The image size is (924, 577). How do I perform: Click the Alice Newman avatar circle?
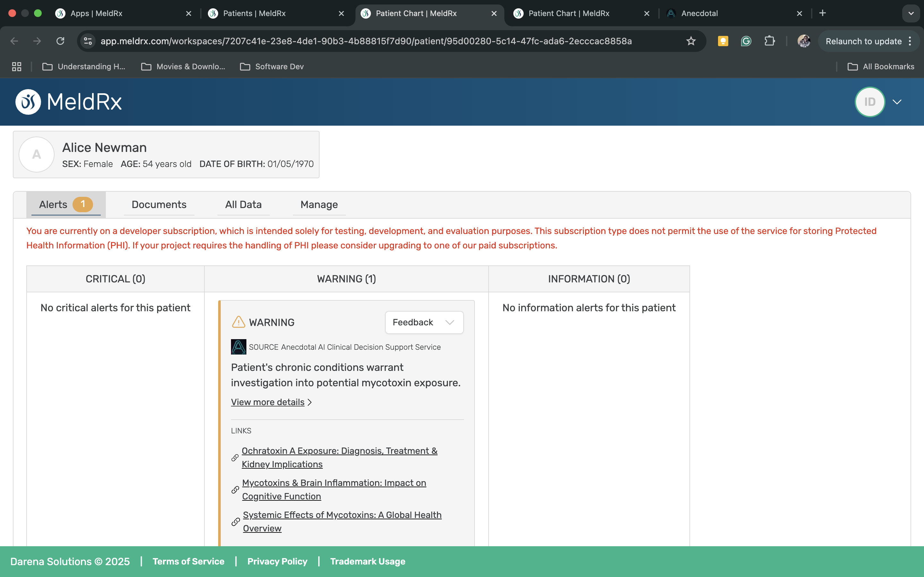pos(37,155)
